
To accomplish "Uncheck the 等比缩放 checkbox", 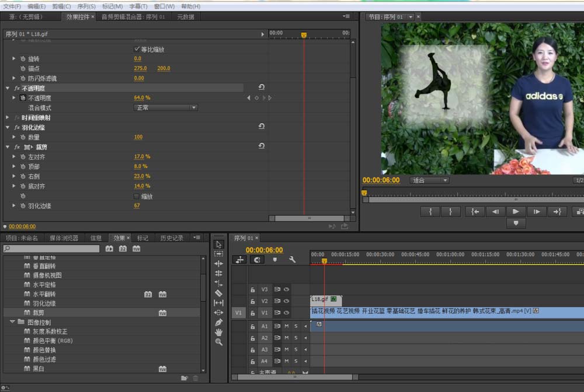I will coord(137,50).
